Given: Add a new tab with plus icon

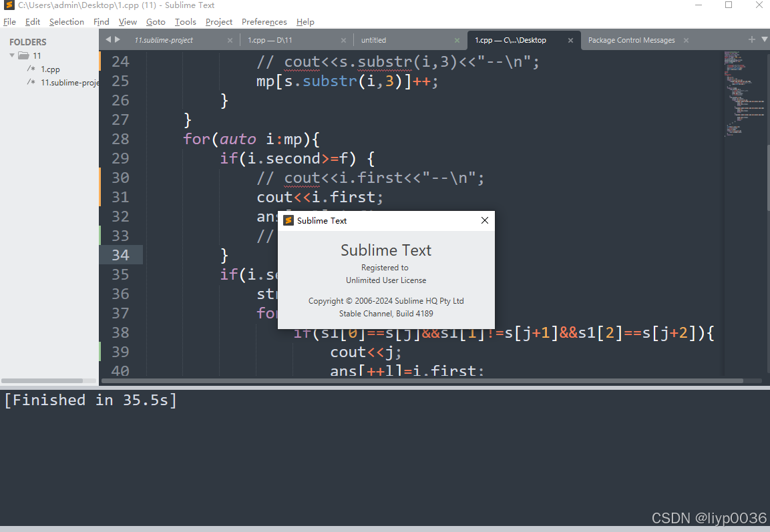Looking at the screenshot, I should 751,39.
